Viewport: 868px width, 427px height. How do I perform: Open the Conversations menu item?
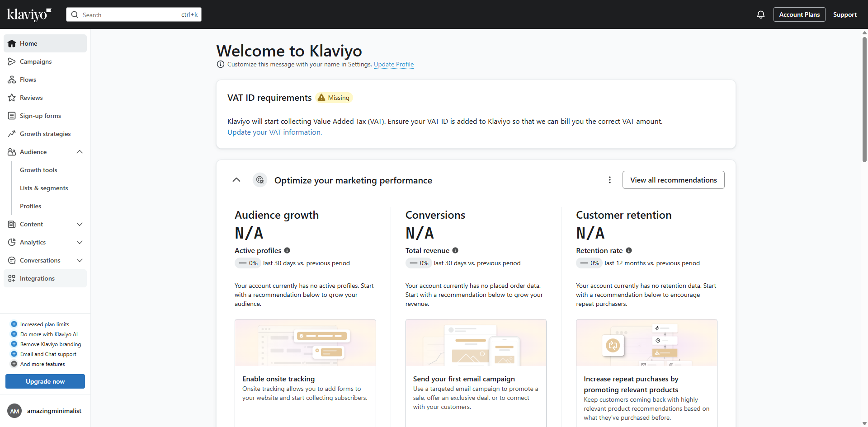click(x=40, y=260)
